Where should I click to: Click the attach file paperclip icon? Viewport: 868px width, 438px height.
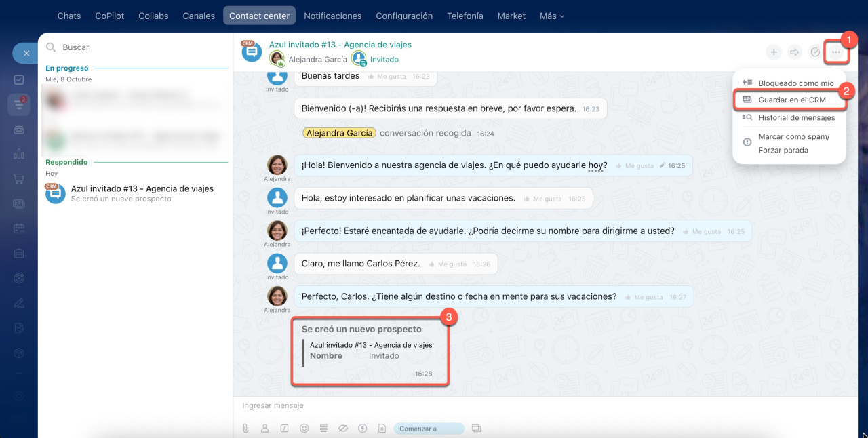[245, 429]
